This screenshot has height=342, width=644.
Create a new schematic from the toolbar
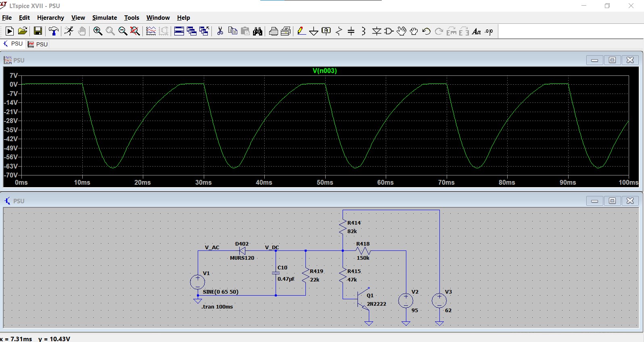pyautogui.click(x=10, y=31)
